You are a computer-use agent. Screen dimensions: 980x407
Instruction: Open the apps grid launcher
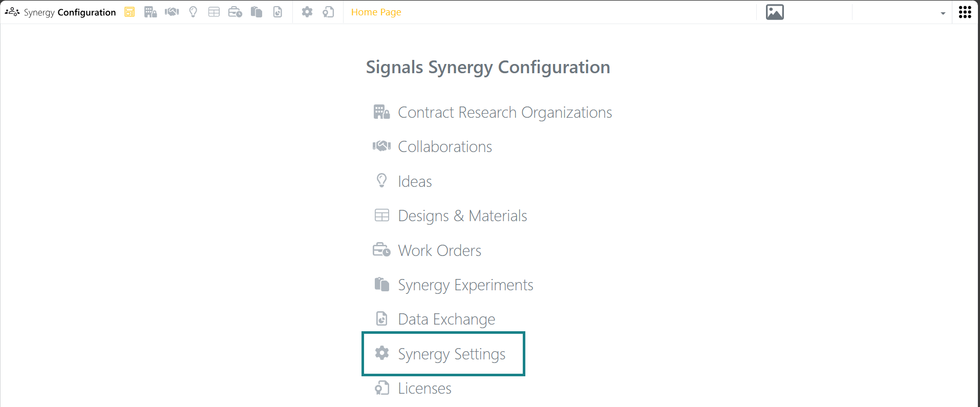965,12
